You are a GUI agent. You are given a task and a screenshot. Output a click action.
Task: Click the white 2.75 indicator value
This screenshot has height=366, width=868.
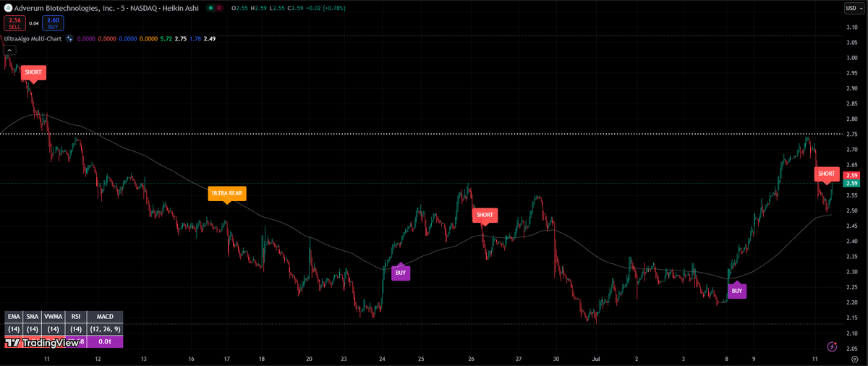tap(181, 38)
